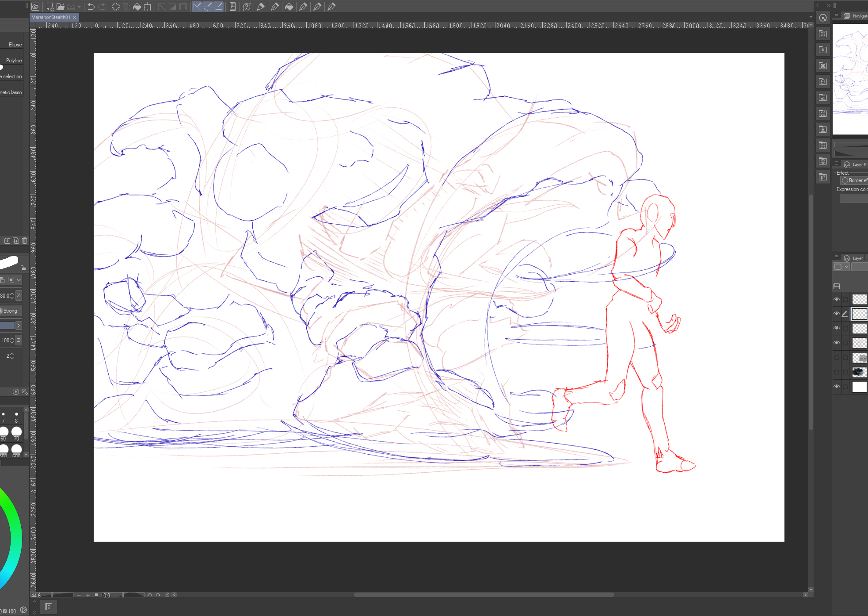Open Clip Studio support question icon
Image resolution: width=868 pixels, height=616 pixels.
(x=247, y=7)
